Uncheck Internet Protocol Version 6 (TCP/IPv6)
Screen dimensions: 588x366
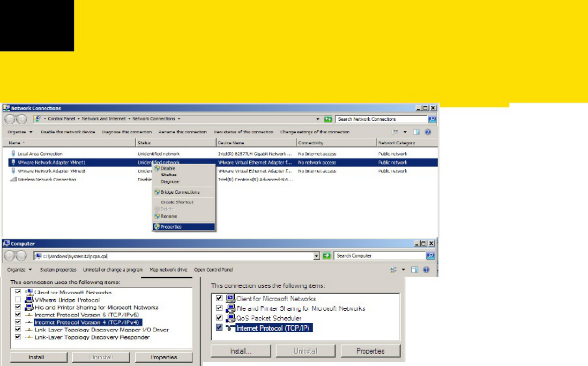(x=18, y=315)
